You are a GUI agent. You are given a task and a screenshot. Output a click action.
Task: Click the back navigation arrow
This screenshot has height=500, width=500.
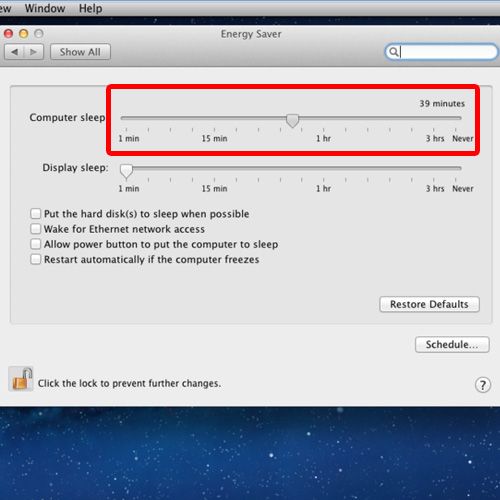point(14,52)
